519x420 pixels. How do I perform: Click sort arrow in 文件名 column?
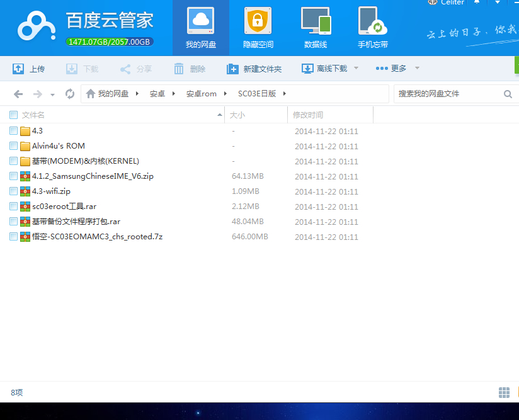[x=219, y=115]
